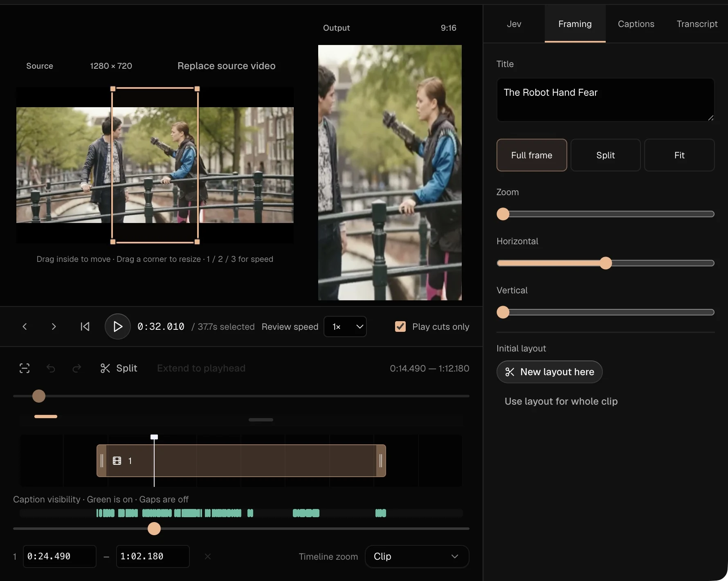
Task: Select the Fit layout mode
Action: [x=679, y=155]
